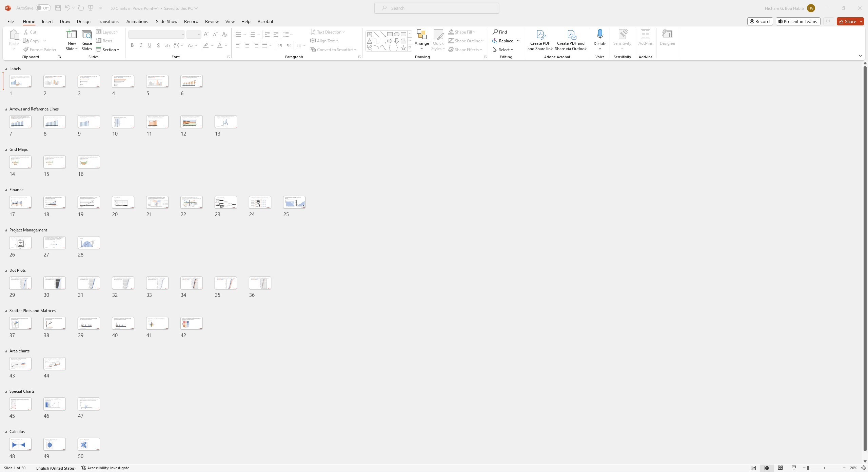
Task: Toggle Strikethrough formatting
Action: click(167, 45)
